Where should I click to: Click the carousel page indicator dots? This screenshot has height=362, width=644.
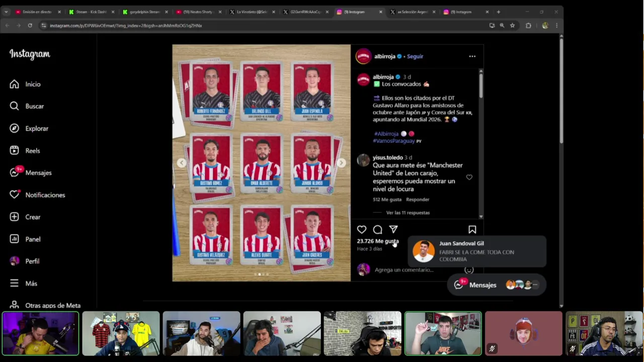pos(262,275)
